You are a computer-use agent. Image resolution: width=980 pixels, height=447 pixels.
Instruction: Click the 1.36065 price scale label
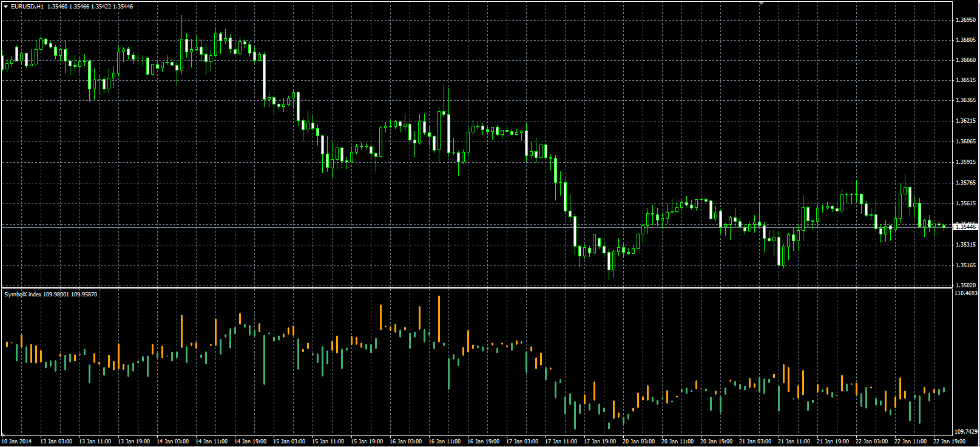[965, 141]
